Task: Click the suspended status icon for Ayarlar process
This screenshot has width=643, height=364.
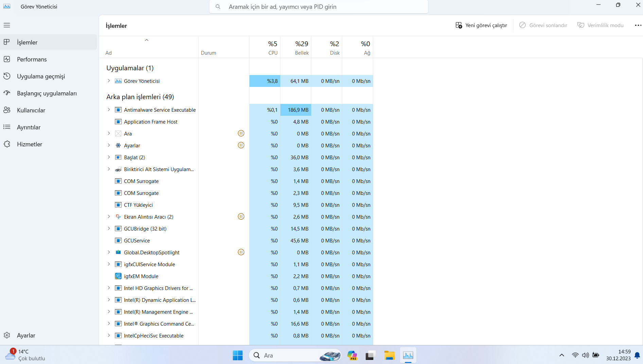Action: click(x=241, y=145)
